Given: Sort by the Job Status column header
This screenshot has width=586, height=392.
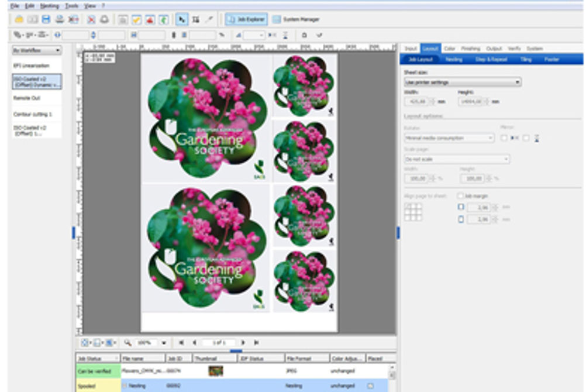Looking at the screenshot, I should 98,358.
